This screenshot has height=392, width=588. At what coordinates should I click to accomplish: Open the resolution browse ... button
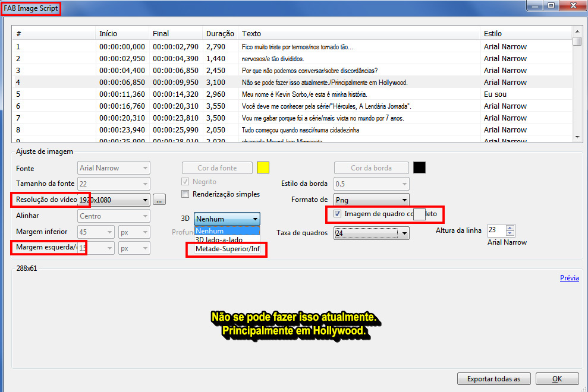(x=159, y=200)
